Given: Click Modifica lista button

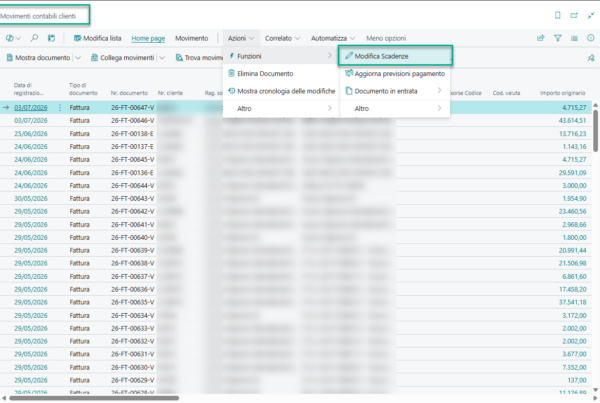Looking at the screenshot, I should (98, 38).
